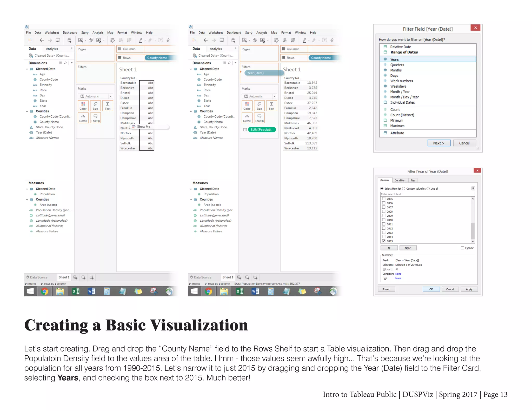Click Apply in the Filter Year dialog
Screen dimensions: 532x411
469,289
